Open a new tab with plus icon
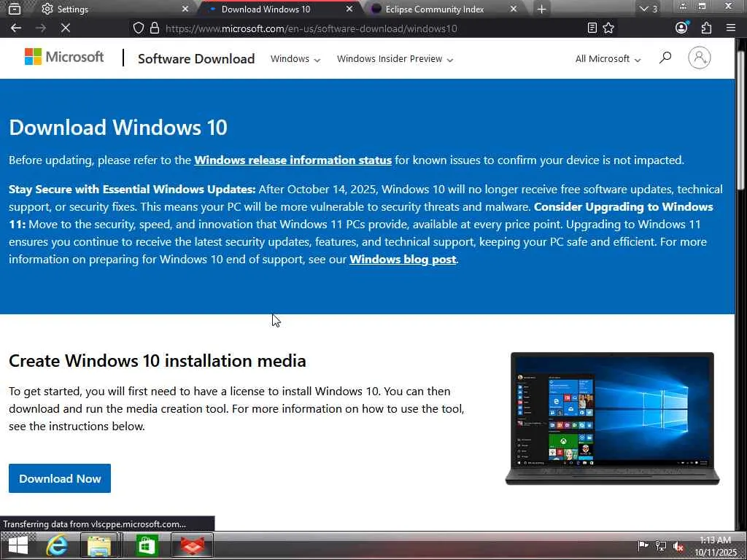The width and height of the screenshot is (747, 560). click(542, 9)
